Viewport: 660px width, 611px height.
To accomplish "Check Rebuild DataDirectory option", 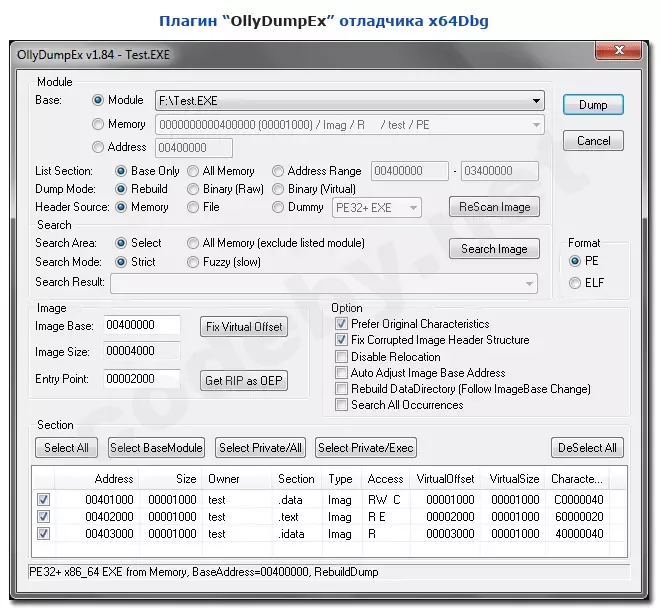I will tap(342, 389).
